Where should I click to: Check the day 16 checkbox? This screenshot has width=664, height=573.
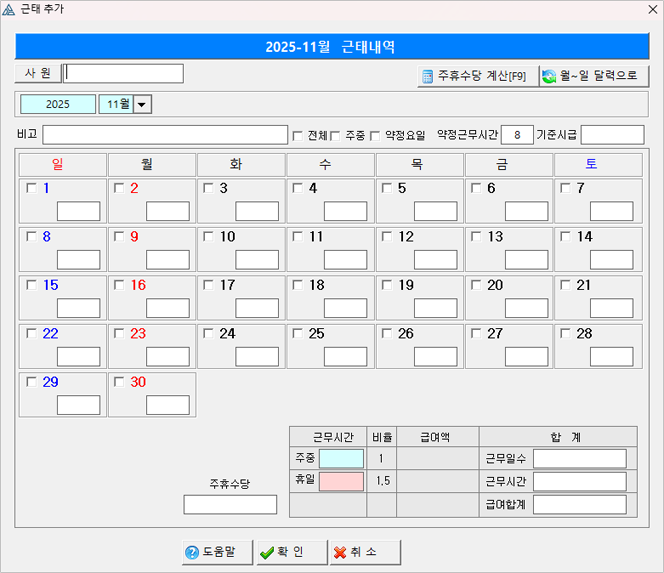coord(119,285)
